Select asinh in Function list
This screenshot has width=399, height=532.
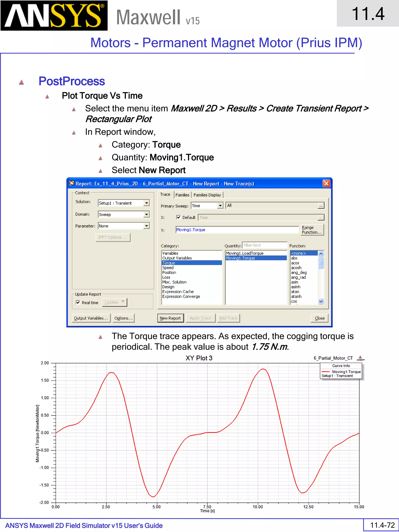pyautogui.click(x=304, y=287)
